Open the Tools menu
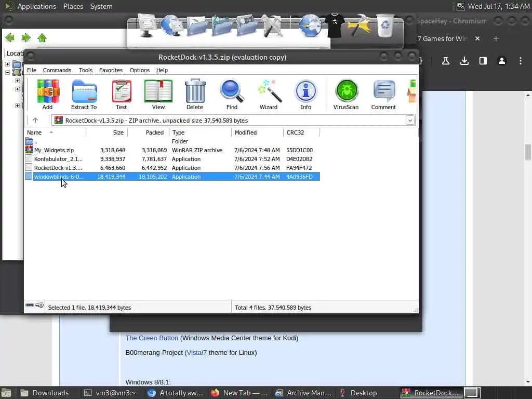The image size is (532, 399). pyautogui.click(x=86, y=70)
